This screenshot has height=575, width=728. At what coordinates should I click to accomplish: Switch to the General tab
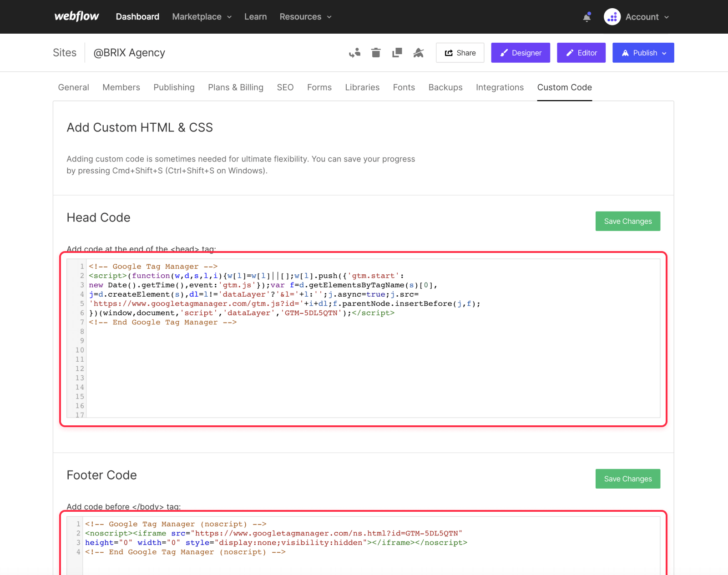(73, 87)
